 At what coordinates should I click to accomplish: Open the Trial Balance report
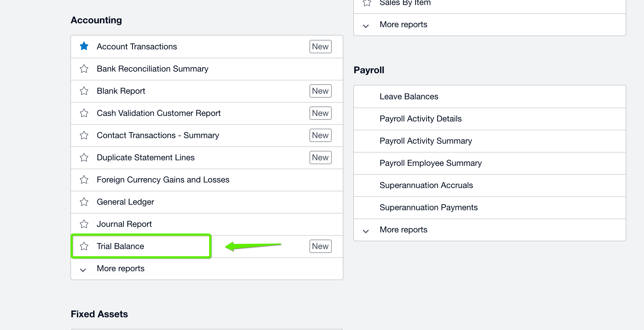(x=120, y=246)
